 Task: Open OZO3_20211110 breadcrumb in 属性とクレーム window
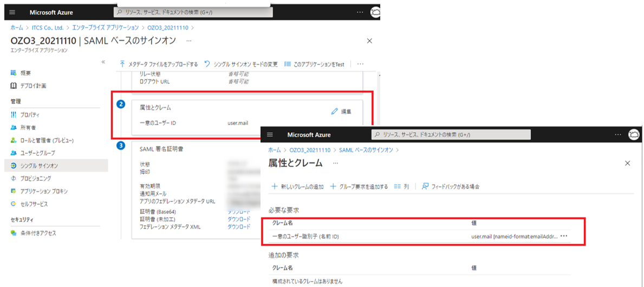coord(311,151)
